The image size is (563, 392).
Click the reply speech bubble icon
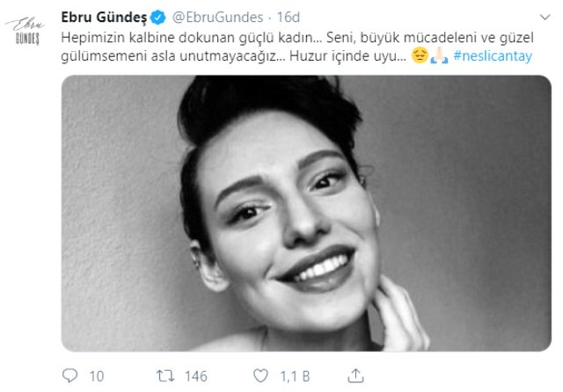coord(69,376)
